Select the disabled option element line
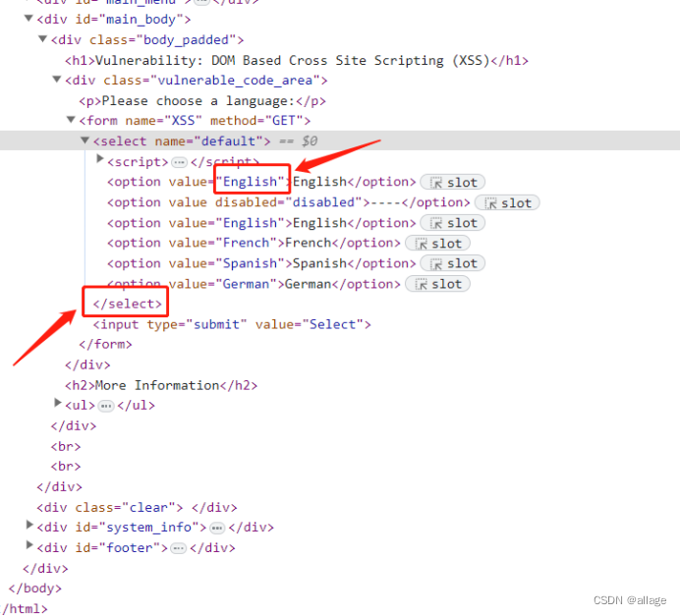The height and width of the screenshot is (616, 681). click(x=288, y=202)
